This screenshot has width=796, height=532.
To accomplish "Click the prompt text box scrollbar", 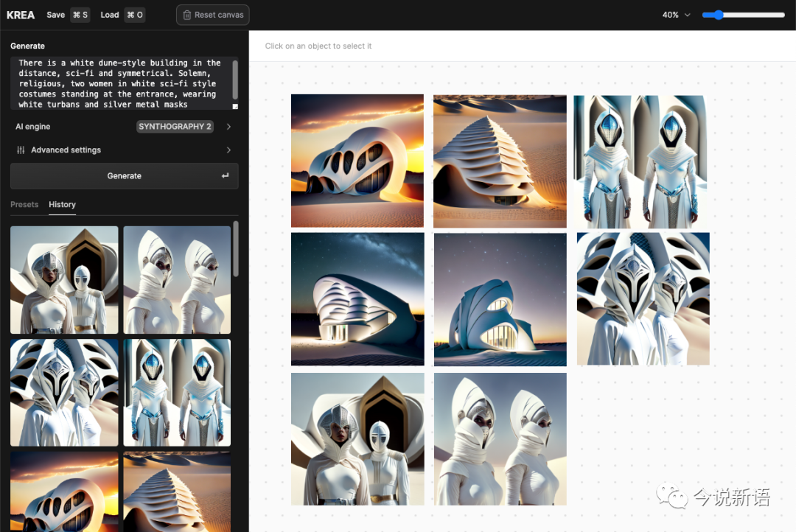I will pos(235,80).
